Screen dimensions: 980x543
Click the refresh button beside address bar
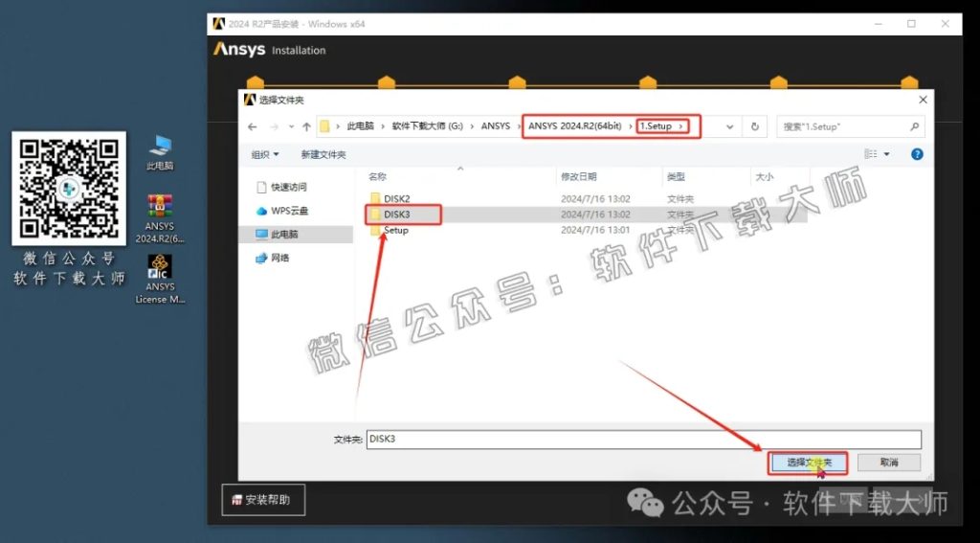[x=754, y=126]
